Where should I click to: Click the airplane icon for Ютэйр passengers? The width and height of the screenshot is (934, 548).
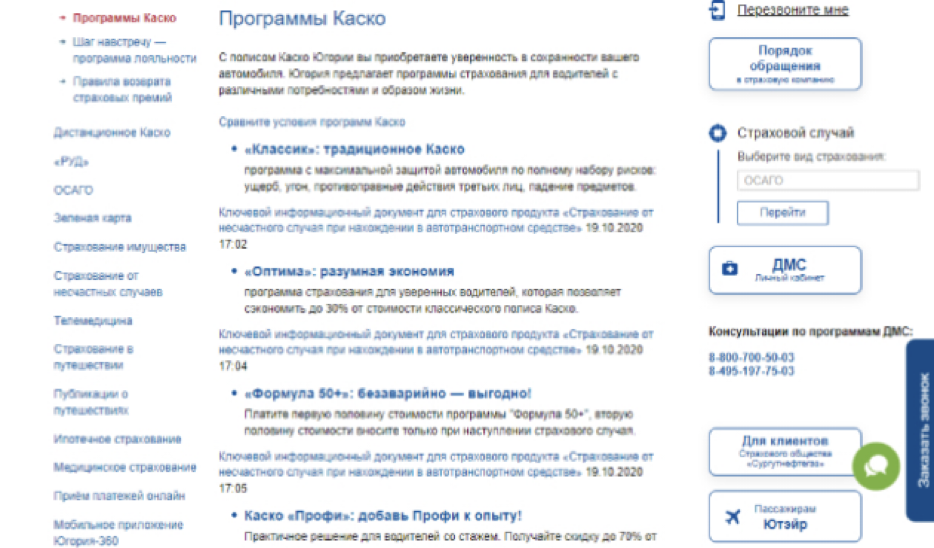(732, 517)
